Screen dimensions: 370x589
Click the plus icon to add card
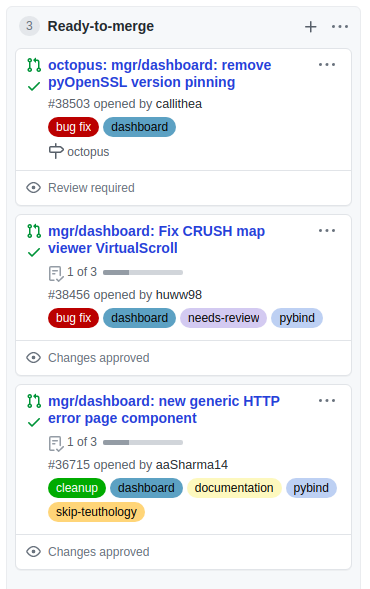click(x=310, y=27)
